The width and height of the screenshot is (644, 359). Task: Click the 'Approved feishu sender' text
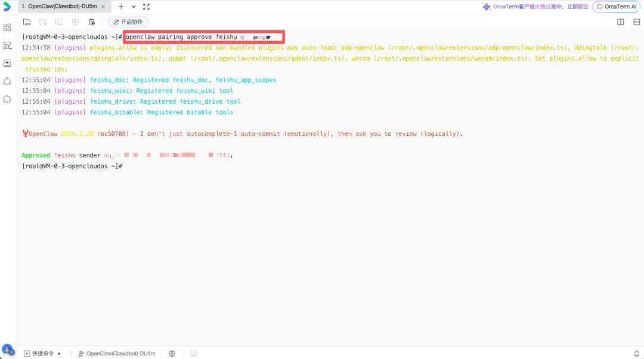point(61,155)
